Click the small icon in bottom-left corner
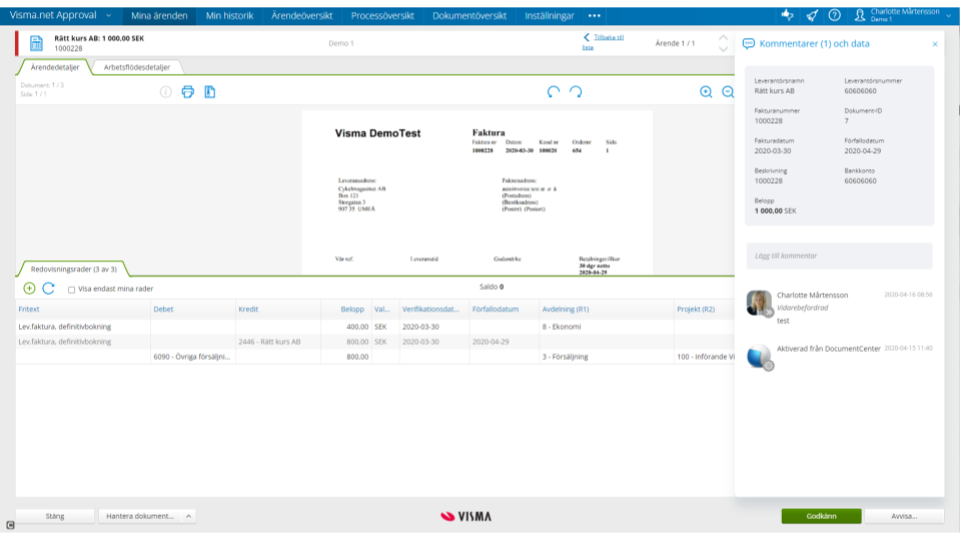Viewport: 960px width, 540px height. point(10,525)
